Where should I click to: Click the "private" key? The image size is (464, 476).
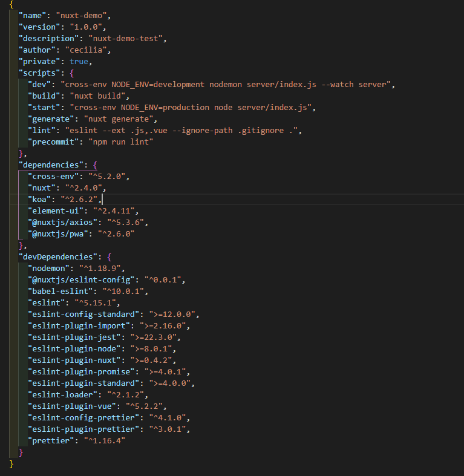[x=39, y=62]
